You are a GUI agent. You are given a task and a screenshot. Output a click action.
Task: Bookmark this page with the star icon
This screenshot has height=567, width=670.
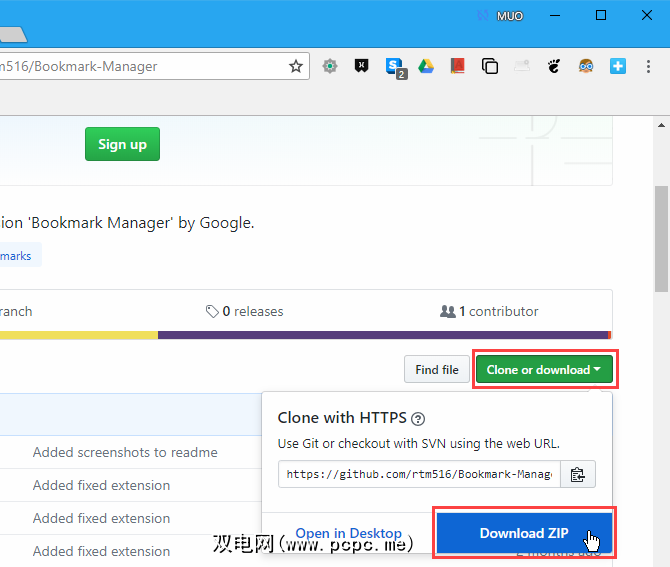296,66
